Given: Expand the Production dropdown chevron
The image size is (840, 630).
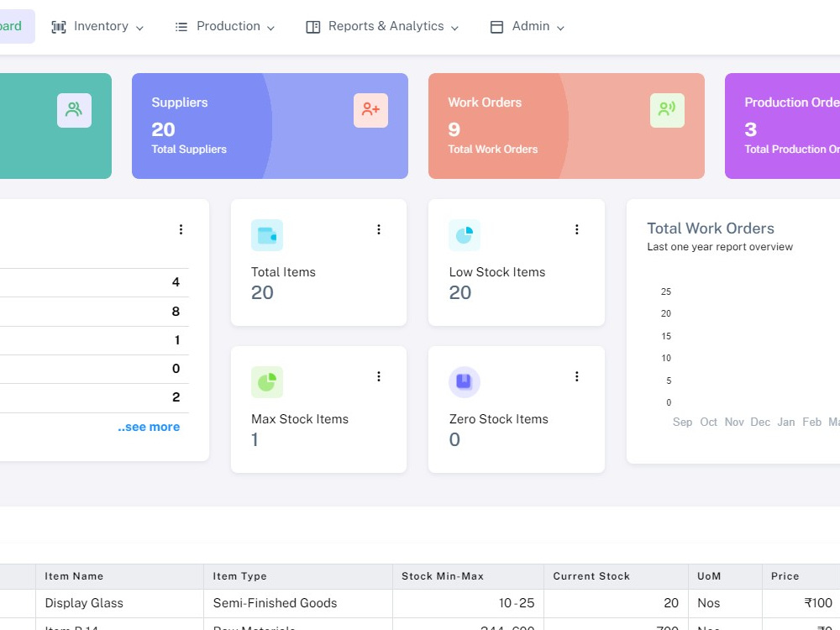Looking at the screenshot, I should coord(271,28).
